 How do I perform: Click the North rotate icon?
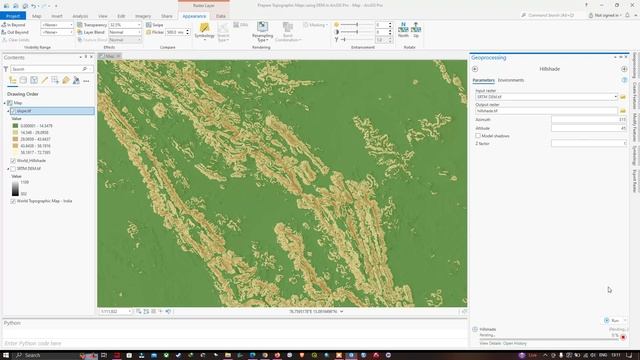(x=403, y=30)
